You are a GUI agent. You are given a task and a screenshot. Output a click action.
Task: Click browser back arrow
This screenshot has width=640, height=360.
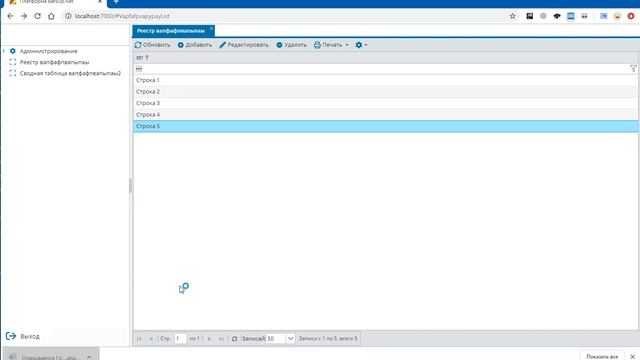pos(10,16)
